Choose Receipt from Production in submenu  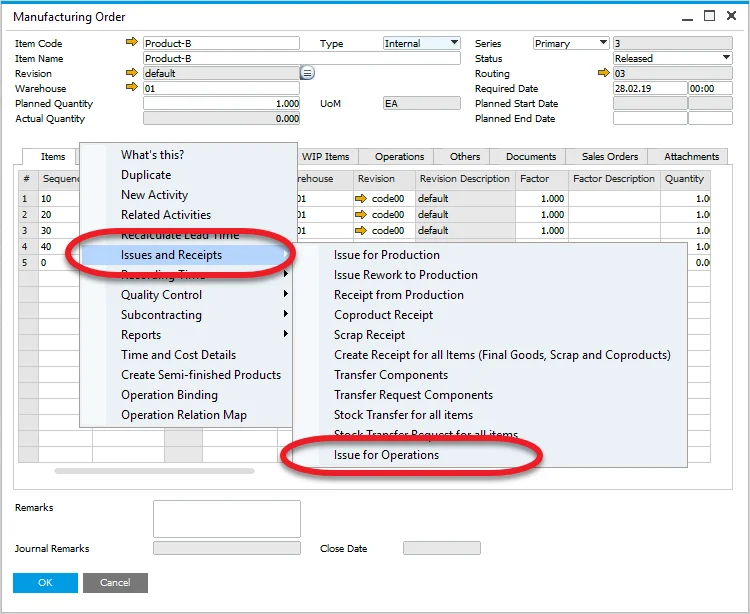point(398,295)
